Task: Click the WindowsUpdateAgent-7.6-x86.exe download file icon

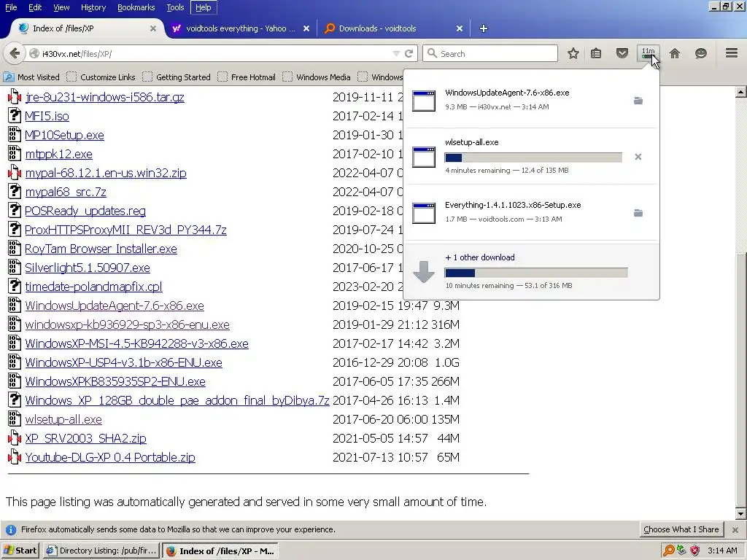Action: tap(424, 100)
